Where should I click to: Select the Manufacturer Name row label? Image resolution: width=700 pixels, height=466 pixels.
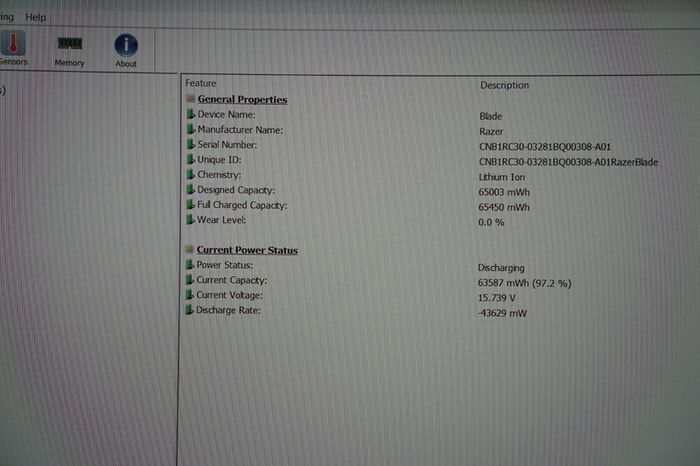(240, 130)
